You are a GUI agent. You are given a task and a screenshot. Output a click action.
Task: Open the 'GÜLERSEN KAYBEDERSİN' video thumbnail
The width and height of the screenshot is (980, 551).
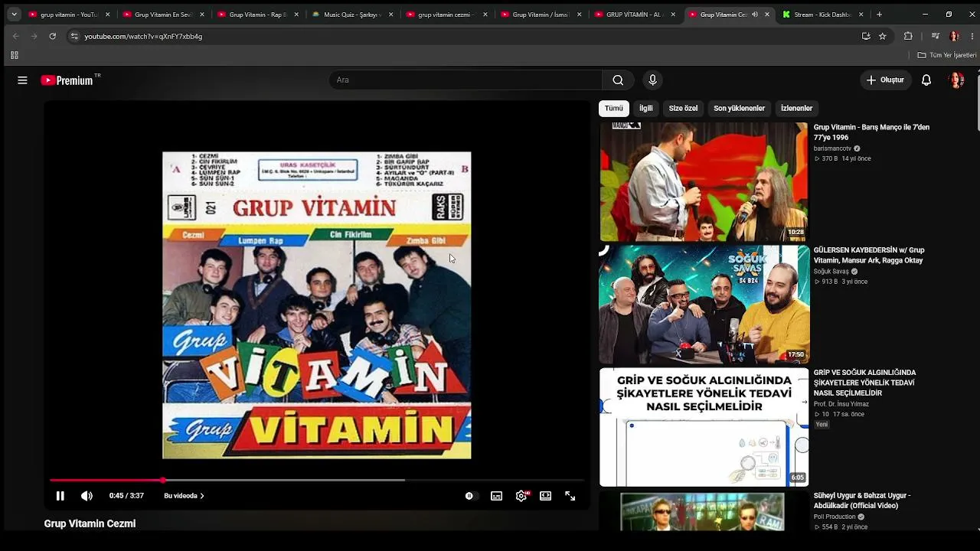click(704, 305)
